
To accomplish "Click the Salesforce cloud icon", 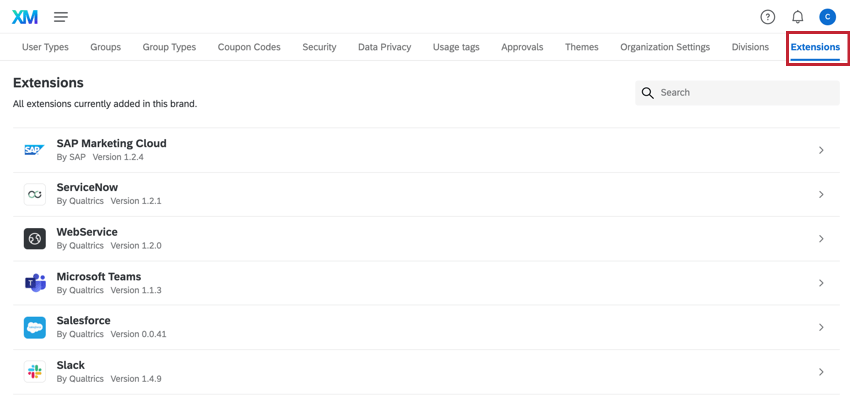I will pyautogui.click(x=35, y=327).
